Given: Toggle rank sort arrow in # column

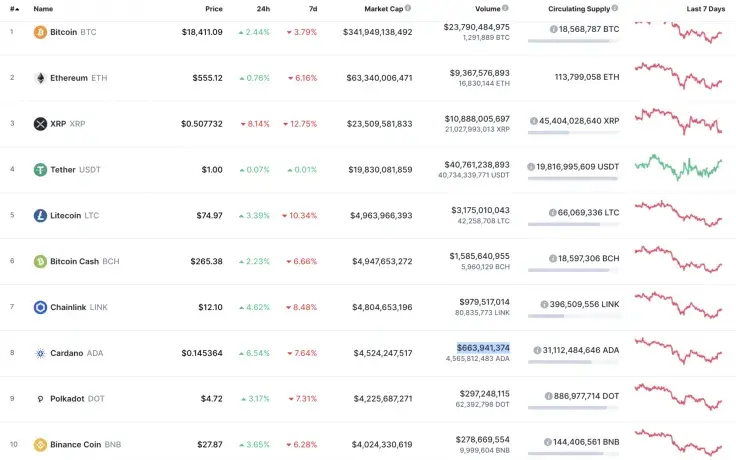Looking at the screenshot, I should click(16, 8).
